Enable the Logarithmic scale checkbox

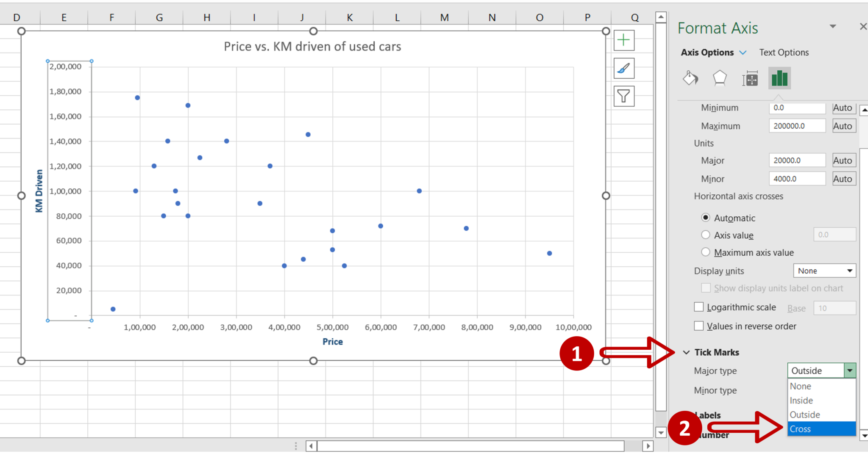tap(698, 307)
